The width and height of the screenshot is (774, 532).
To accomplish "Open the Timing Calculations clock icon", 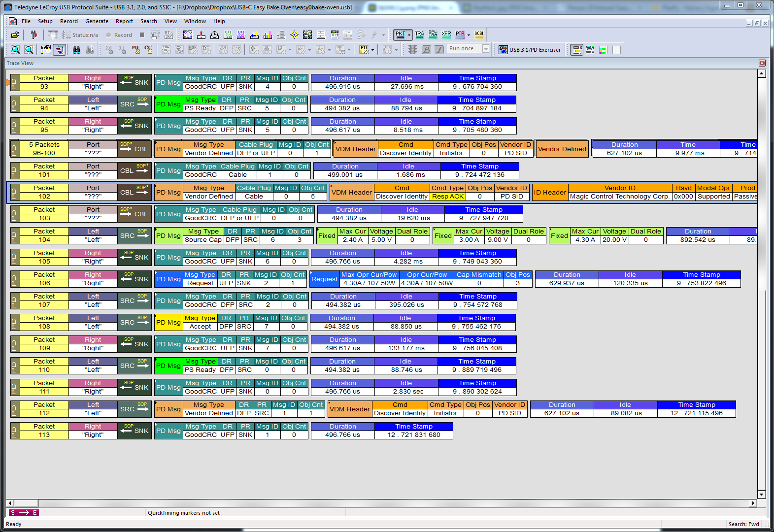I will pos(214,35).
